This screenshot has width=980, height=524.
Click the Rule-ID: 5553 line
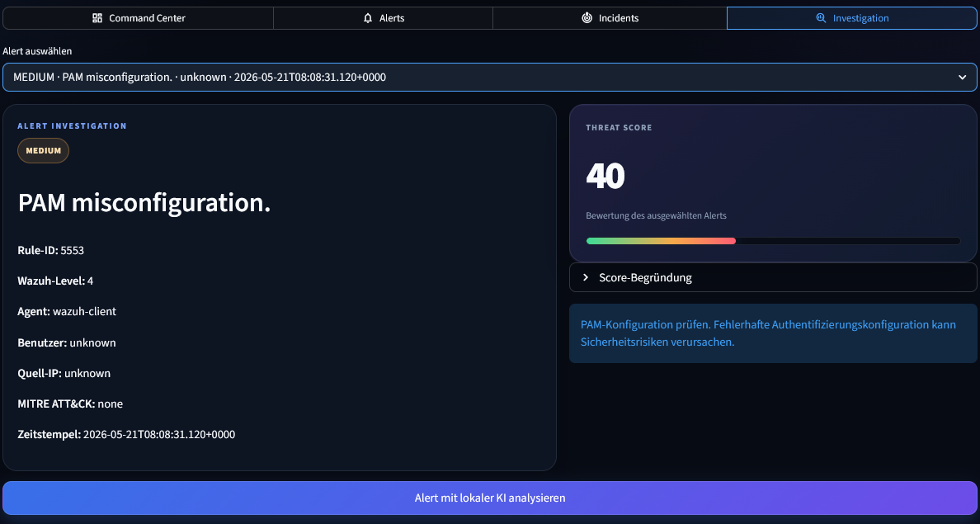pyautogui.click(x=50, y=250)
